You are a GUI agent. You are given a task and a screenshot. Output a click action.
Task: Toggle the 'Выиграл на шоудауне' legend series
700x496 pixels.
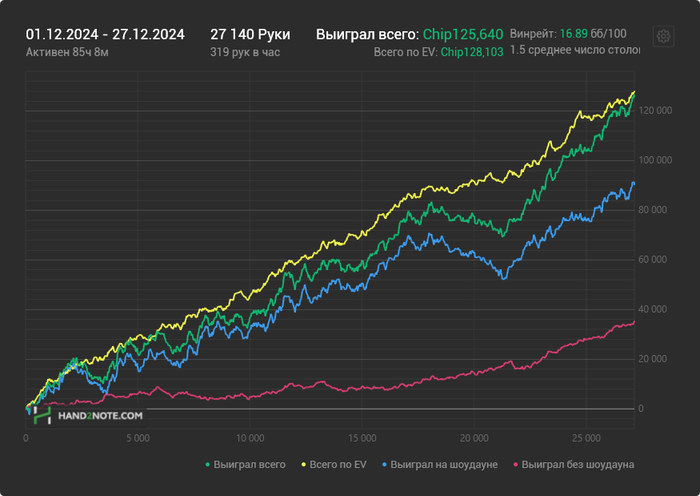pos(440,465)
